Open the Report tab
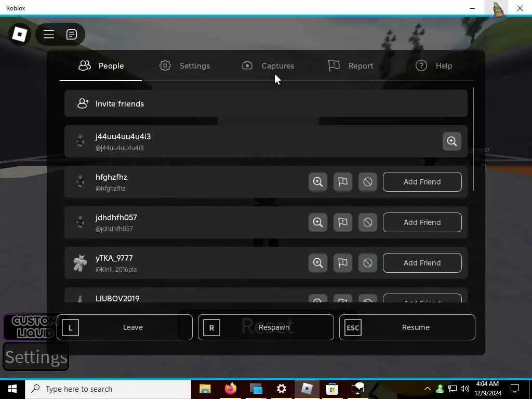 351,66
